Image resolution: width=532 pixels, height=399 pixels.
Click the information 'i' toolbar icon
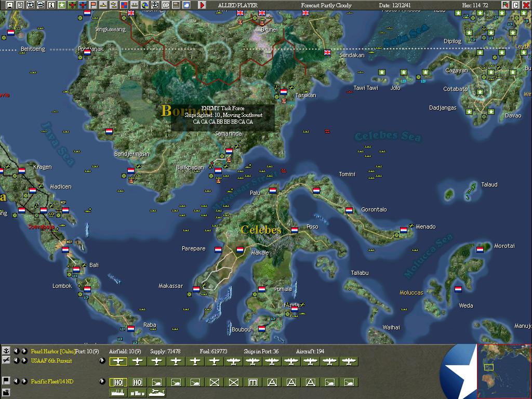[x=51, y=5]
